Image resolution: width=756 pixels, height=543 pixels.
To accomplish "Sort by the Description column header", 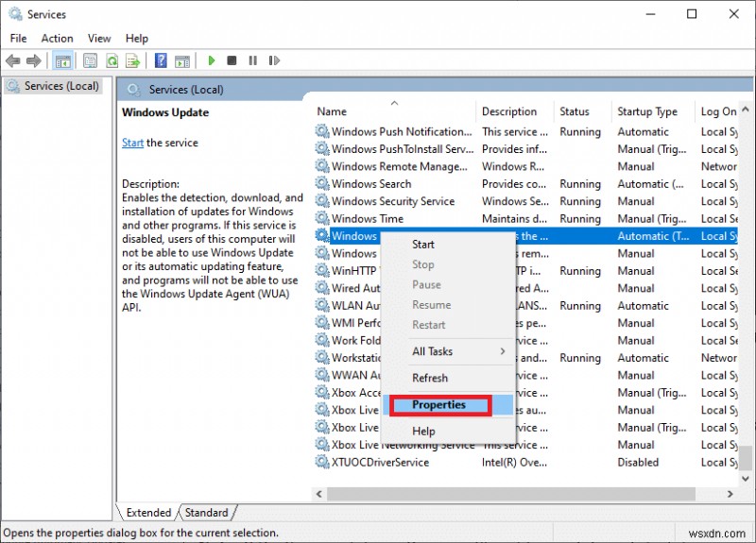I will [x=515, y=111].
